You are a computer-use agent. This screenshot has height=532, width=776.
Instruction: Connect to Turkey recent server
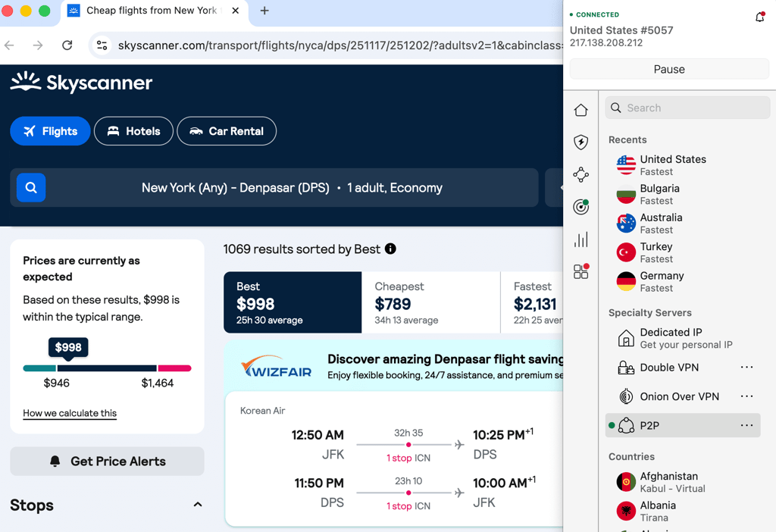683,252
